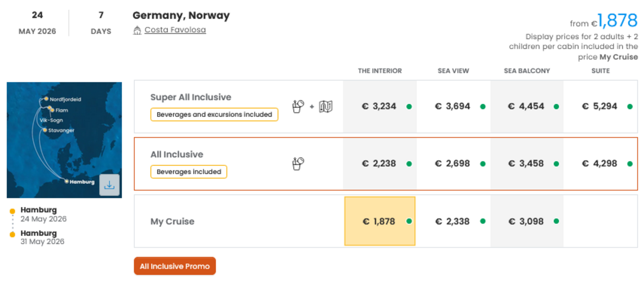Choose All Inclusive Sea View fare € 2,698
The width and height of the screenshot is (644, 287).
coord(453,164)
